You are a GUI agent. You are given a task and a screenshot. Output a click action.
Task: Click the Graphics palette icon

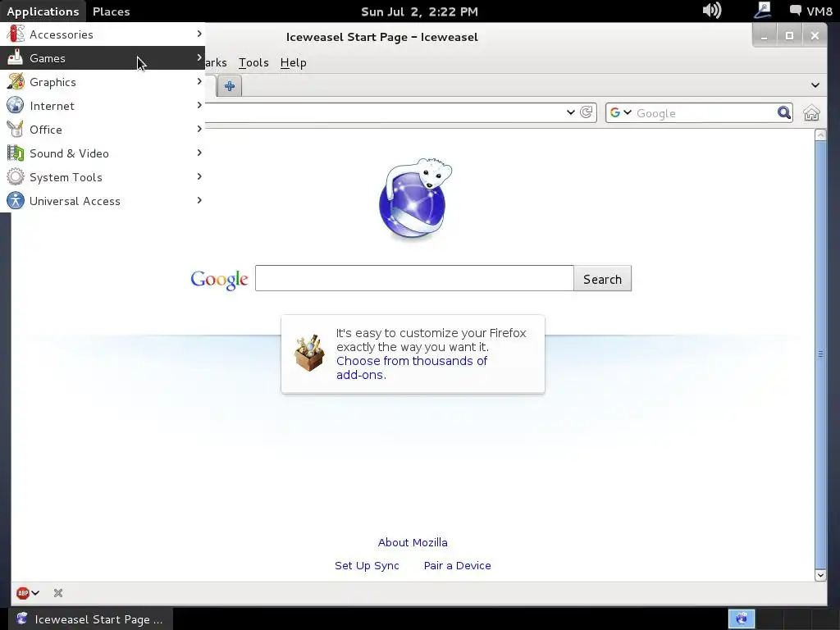pyautogui.click(x=15, y=82)
